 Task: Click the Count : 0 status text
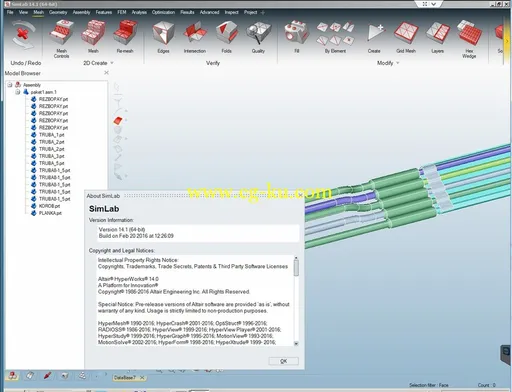[x=487, y=385]
